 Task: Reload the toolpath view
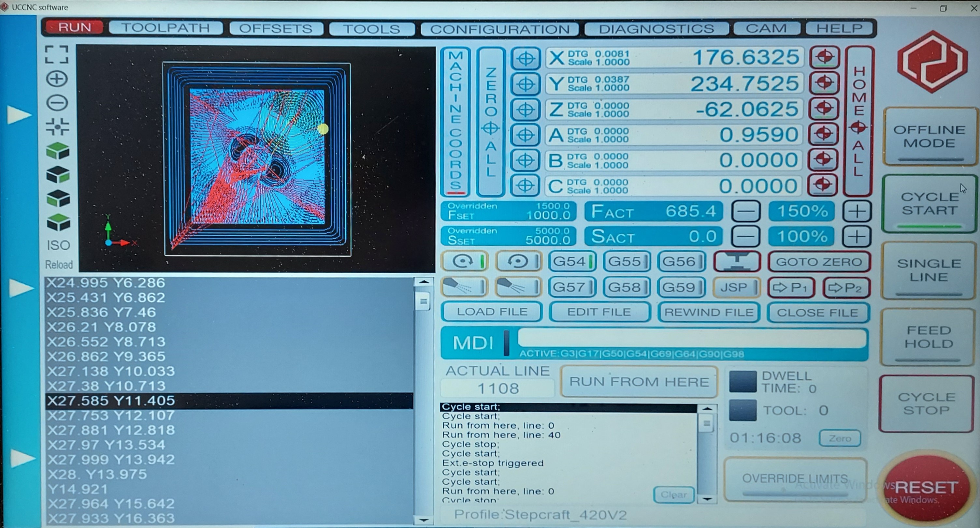pos(59,264)
